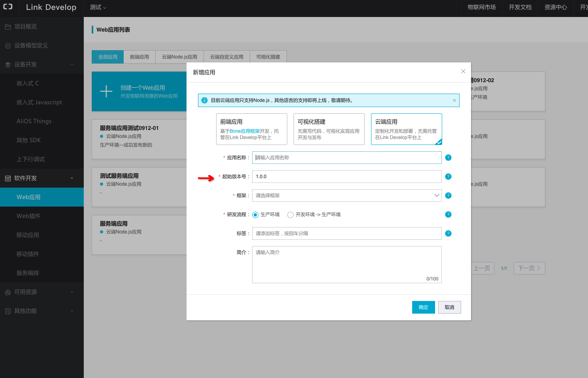Click the 取消 cancel button

pyautogui.click(x=450, y=307)
